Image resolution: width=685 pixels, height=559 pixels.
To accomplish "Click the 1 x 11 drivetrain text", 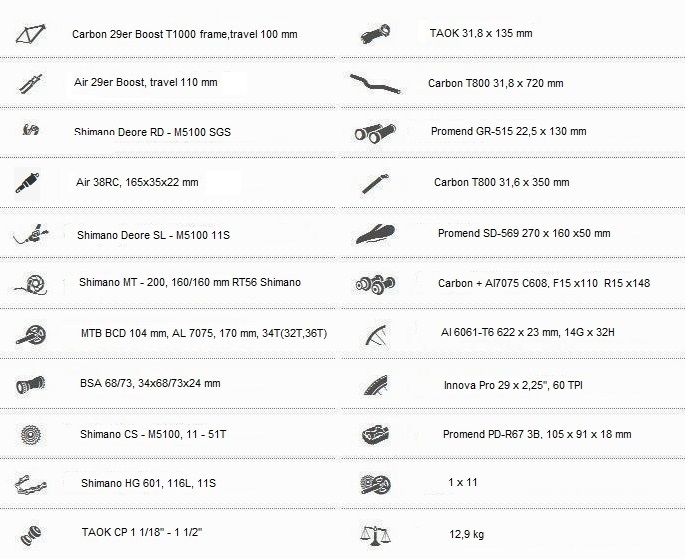I will [463, 482].
